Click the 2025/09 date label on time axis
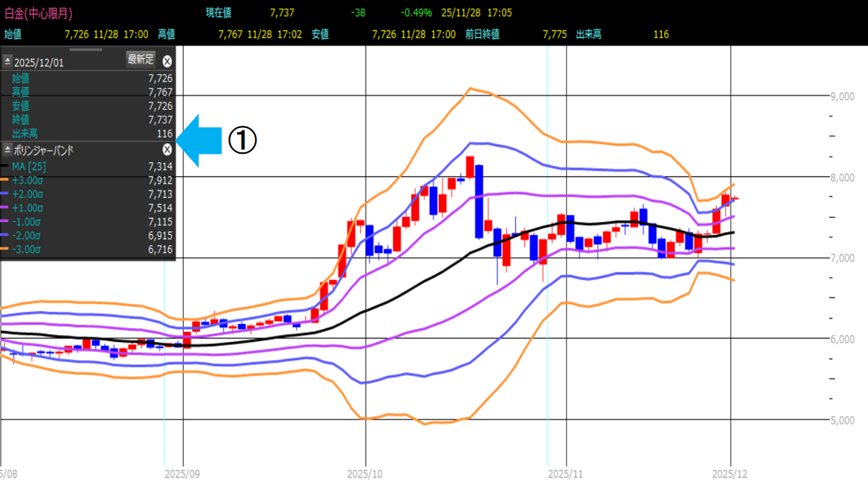 (184, 474)
